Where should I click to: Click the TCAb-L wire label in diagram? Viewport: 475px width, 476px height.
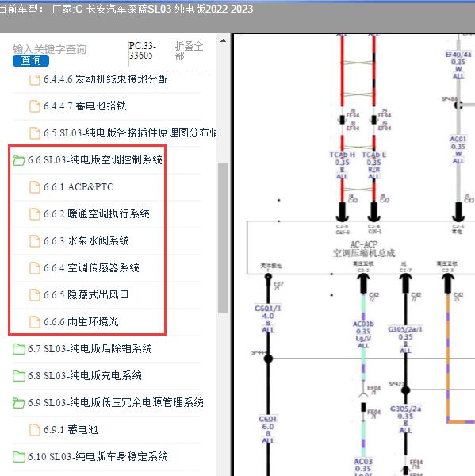point(374,155)
